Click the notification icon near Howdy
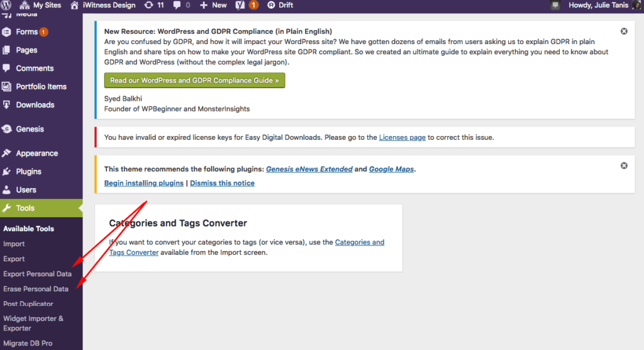Image resolution: width=644 pixels, height=350 pixels. [555, 5]
